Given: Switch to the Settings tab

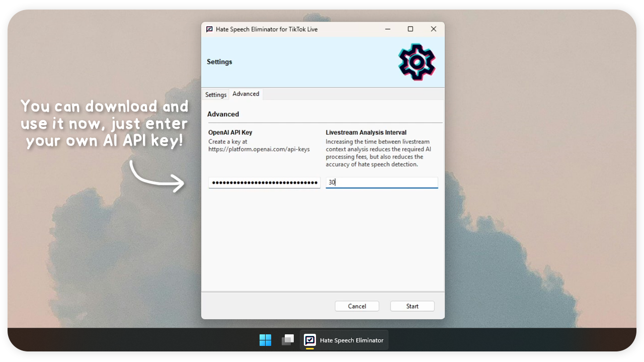Looking at the screenshot, I should click(x=216, y=95).
